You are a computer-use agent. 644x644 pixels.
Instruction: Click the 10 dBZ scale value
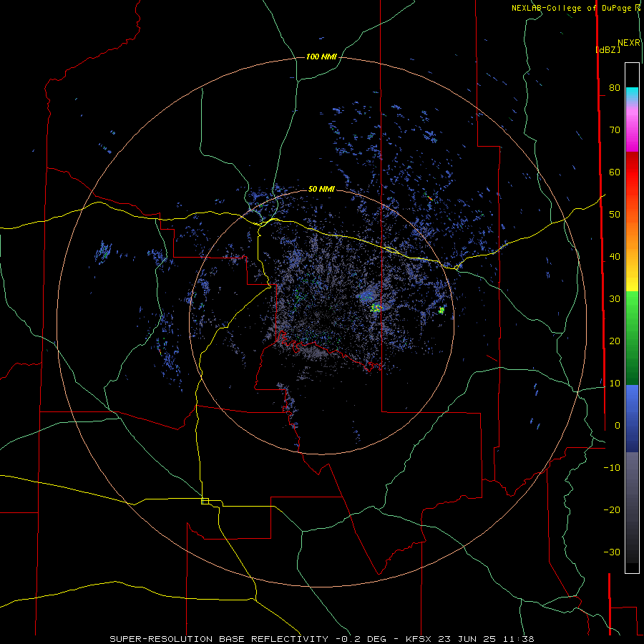615,384
